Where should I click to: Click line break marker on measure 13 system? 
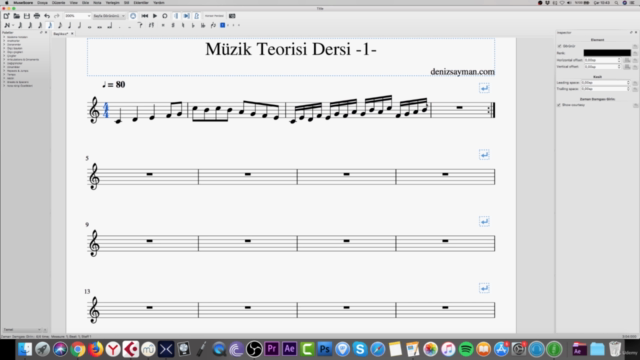click(484, 288)
